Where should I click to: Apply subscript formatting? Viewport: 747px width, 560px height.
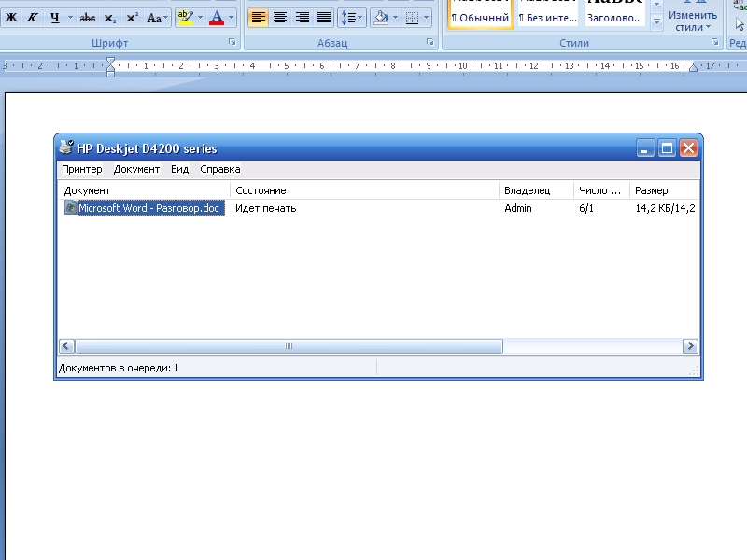tap(110, 18)
